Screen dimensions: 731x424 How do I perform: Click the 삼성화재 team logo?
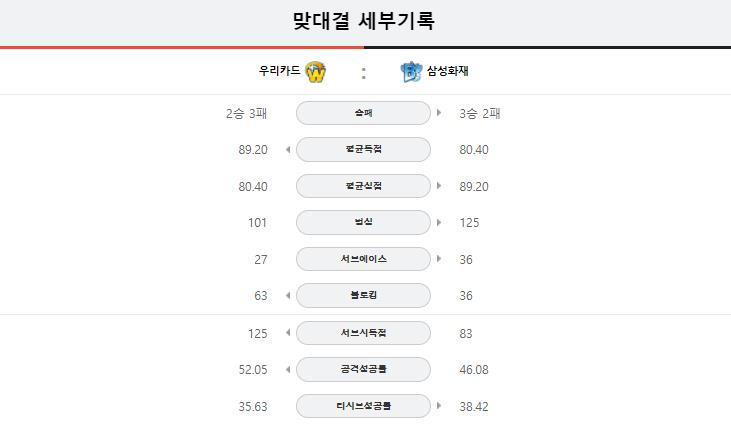411,71
